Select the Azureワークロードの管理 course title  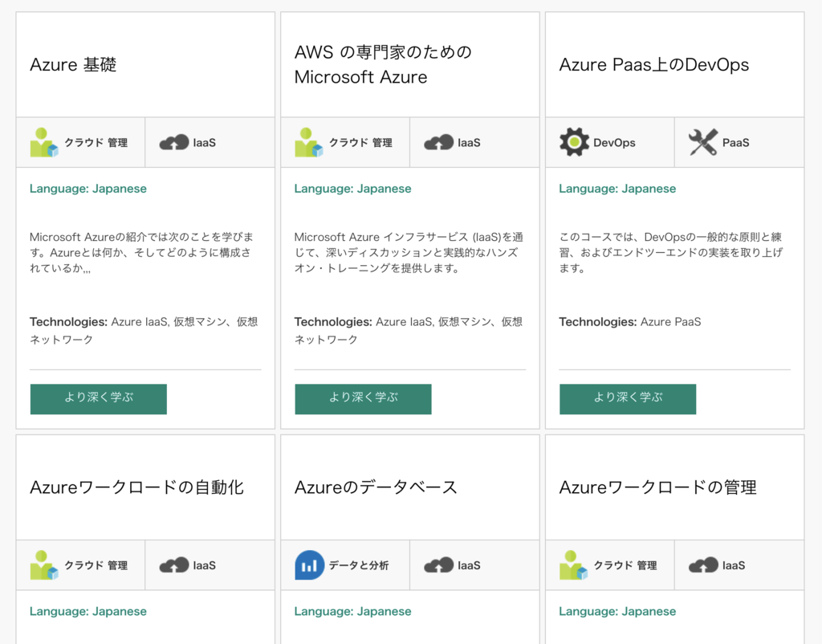[x=657, y=487]
